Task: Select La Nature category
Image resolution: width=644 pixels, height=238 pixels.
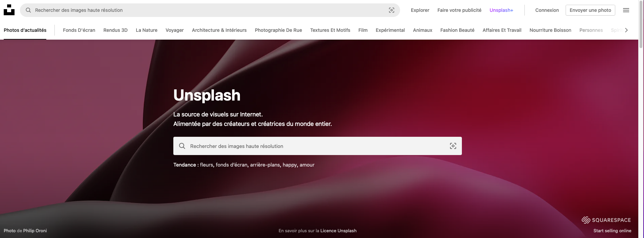Action: coord(147,30)
